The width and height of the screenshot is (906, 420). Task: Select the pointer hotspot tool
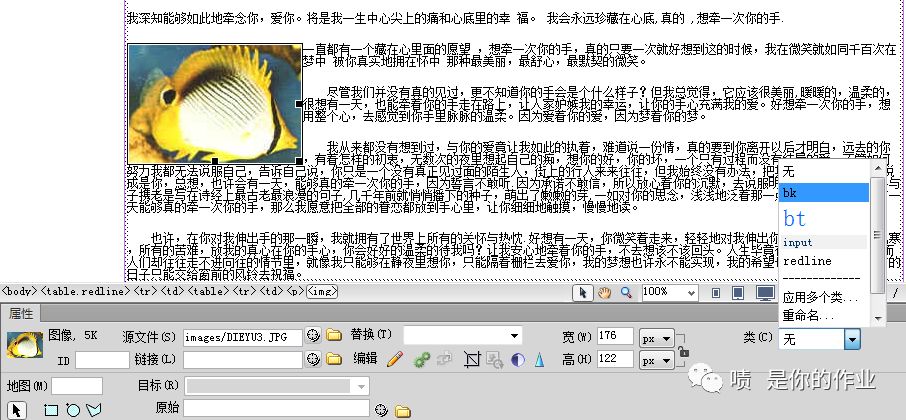[x=17, y=410]
